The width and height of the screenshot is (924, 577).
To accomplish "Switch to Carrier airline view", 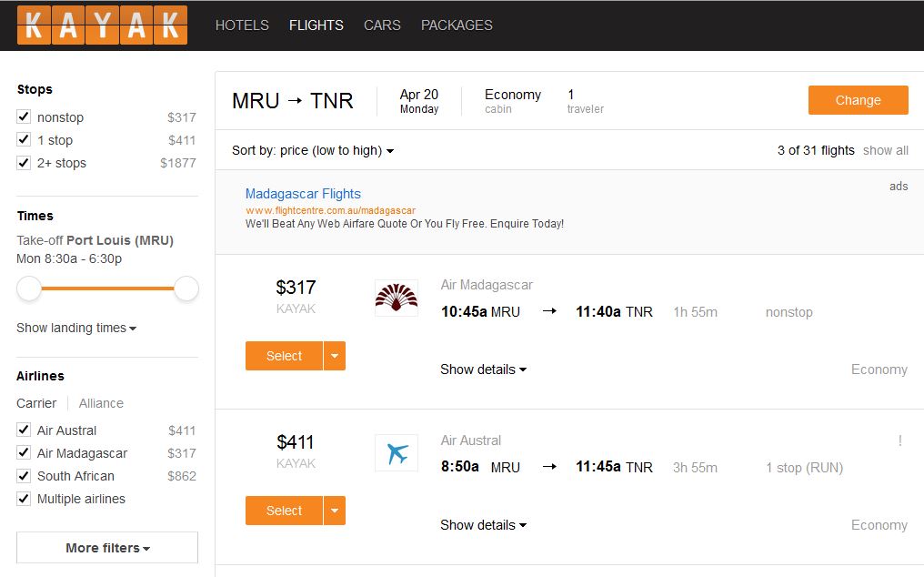I will click(x=36, y=403).
